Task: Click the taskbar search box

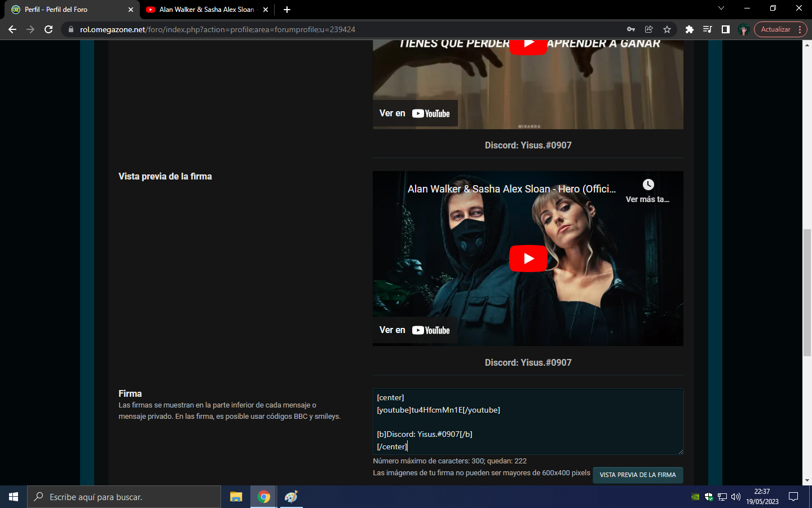Action: (x=124, y=497)
